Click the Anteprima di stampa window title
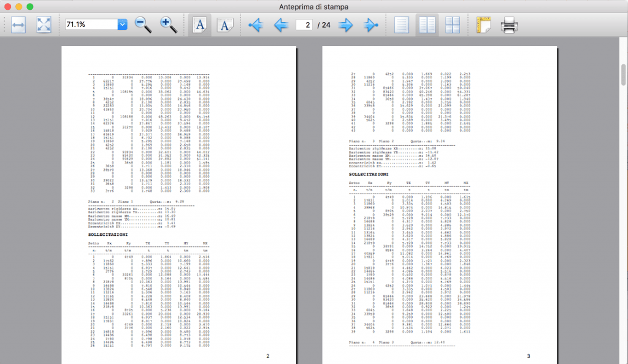The height and width of the screenshot is (364, 628). (x=313, y=7)
